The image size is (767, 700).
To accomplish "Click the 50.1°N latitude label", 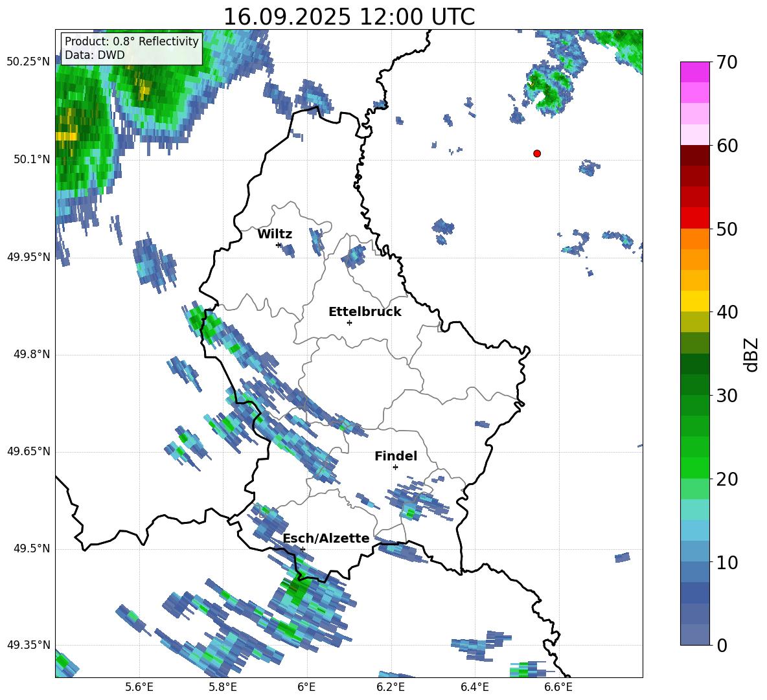I will pos(32,159).
